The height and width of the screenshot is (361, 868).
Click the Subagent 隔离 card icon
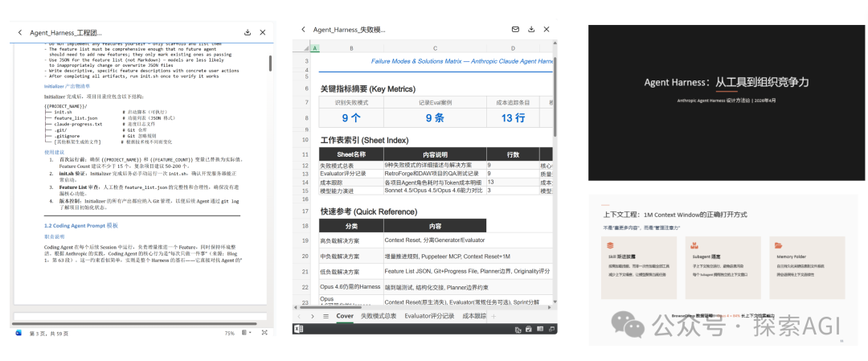(695, 244)
